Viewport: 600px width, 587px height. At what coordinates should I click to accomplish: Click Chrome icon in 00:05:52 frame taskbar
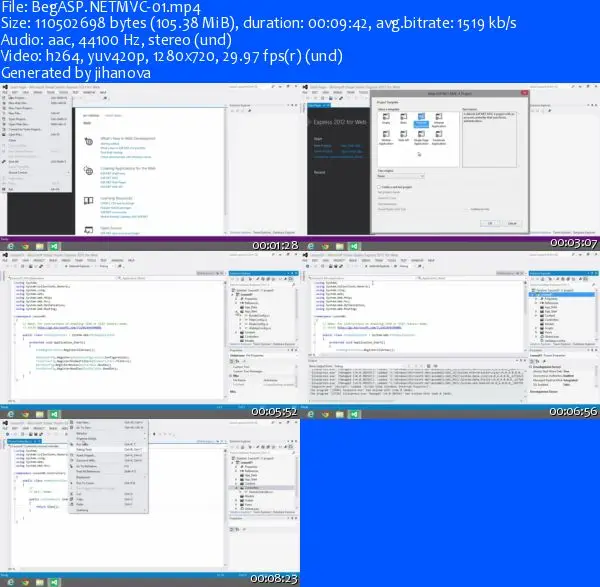click(25, 414)
